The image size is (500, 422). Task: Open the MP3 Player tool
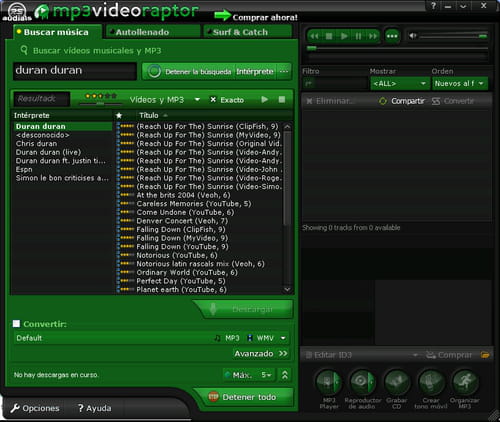point(329,382)
